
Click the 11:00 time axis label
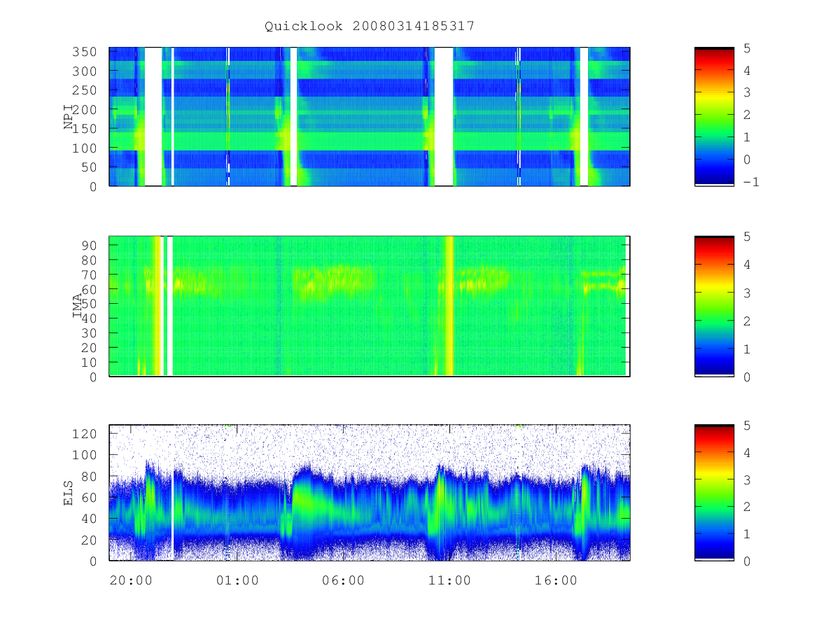coord(449,580)
